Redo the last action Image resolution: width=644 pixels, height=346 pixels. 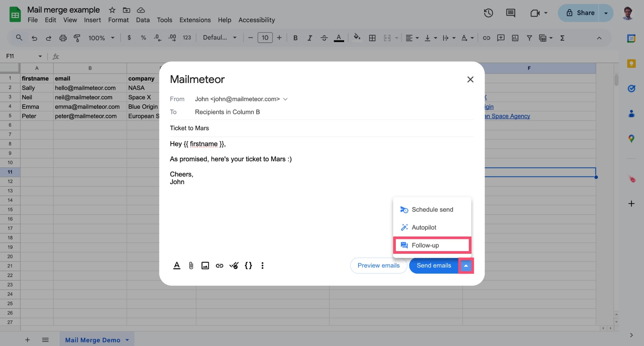coord(48,38)
